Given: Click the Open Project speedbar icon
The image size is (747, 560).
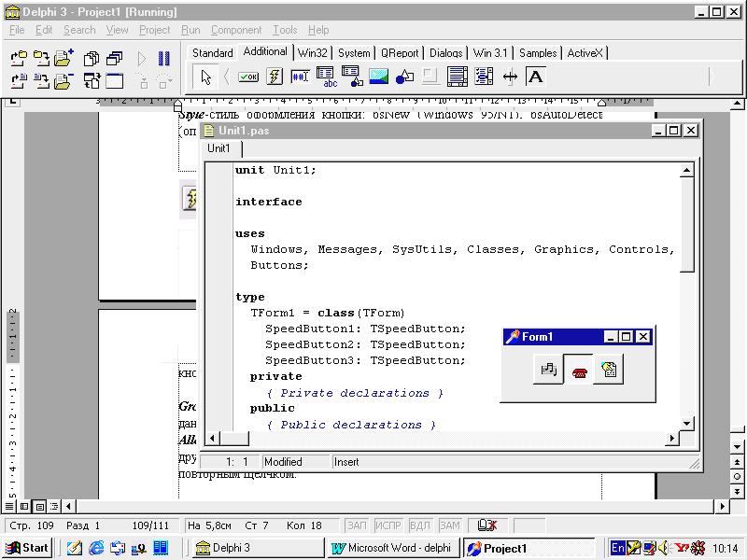Looking at the screenshot, I should pos(19,58).
